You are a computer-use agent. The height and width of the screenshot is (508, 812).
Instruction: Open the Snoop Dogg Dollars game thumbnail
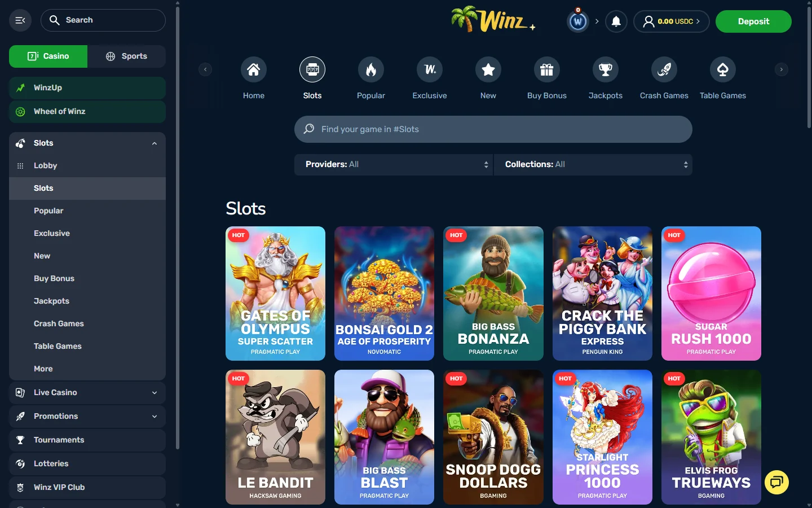[493, 437]
